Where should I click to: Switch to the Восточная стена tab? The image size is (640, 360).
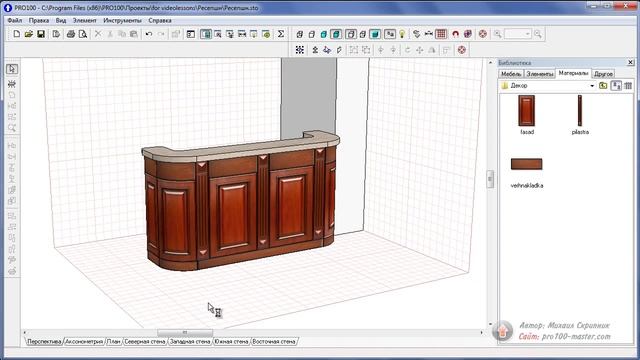pyautogui.click(x=274, y=341)
